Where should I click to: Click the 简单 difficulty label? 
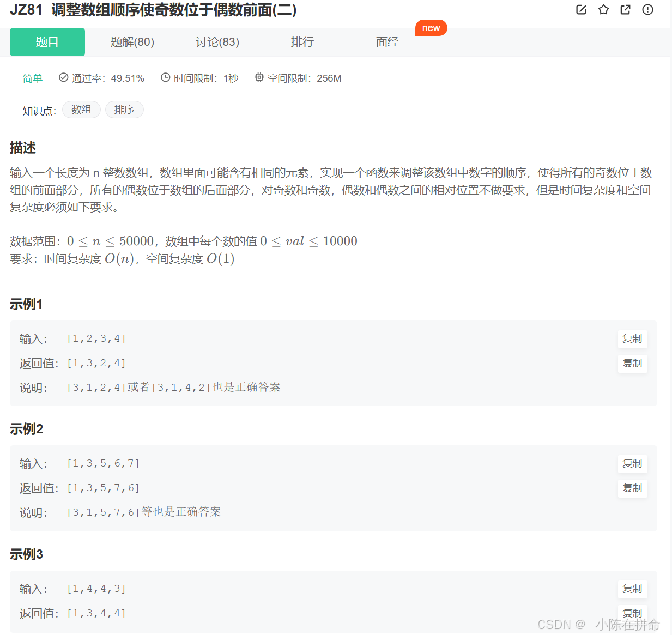[33, 78]
